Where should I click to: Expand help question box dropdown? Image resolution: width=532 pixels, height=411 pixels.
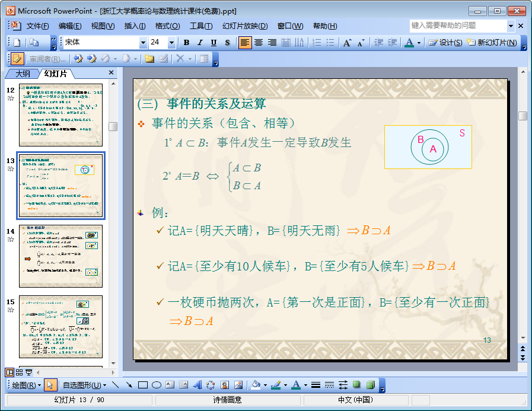511,26
